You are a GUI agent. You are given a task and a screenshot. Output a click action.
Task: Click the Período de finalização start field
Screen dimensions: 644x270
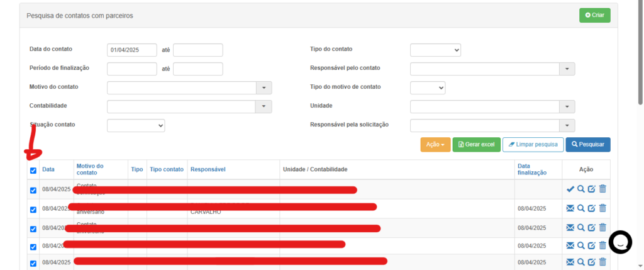(x=132, y=69)
